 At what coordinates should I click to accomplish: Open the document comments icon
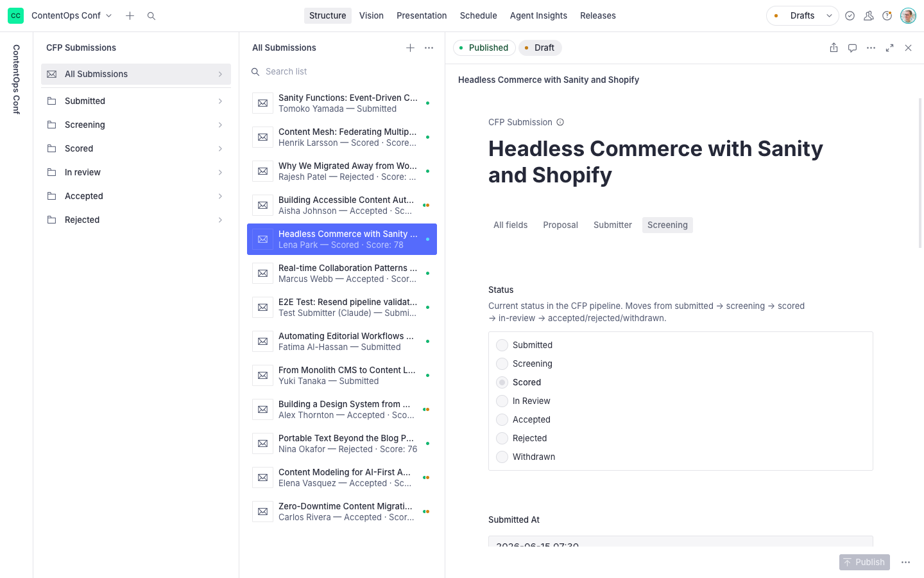point(852,48)
